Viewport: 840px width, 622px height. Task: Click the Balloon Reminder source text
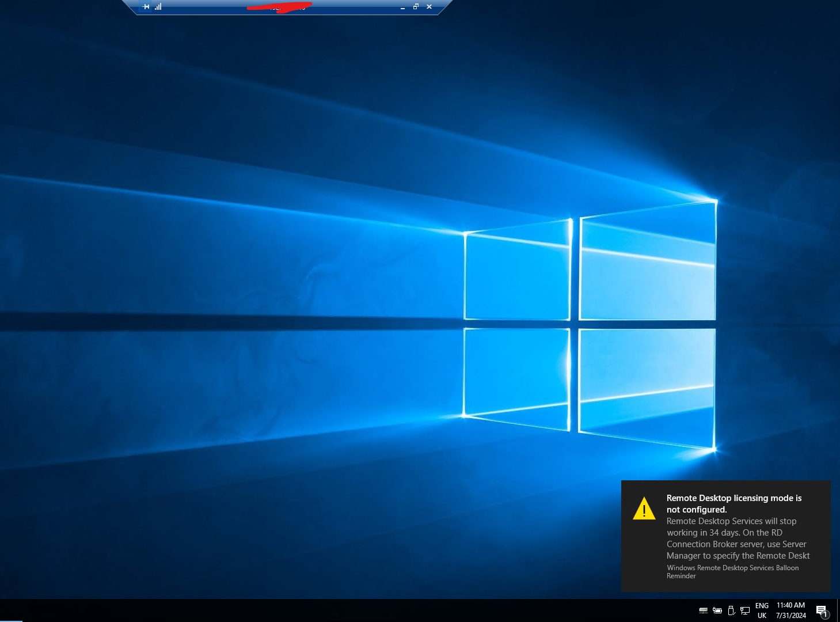tap(732, 571)
